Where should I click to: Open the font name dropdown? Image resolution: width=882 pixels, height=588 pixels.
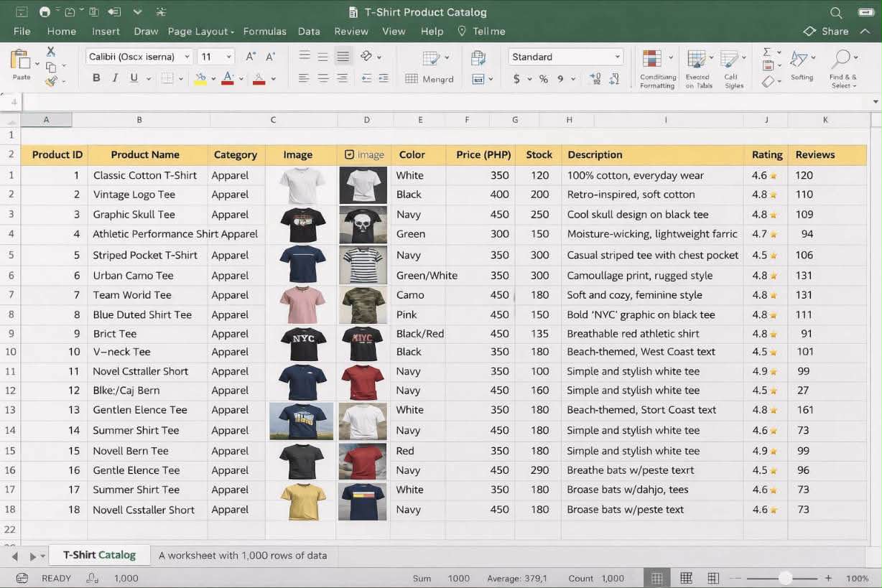(x=186, y=56)
